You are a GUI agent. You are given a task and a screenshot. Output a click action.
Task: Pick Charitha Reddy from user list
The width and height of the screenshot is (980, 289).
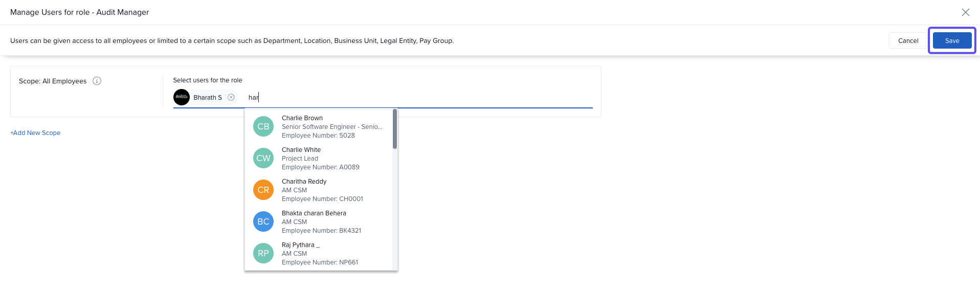(304, 182)
